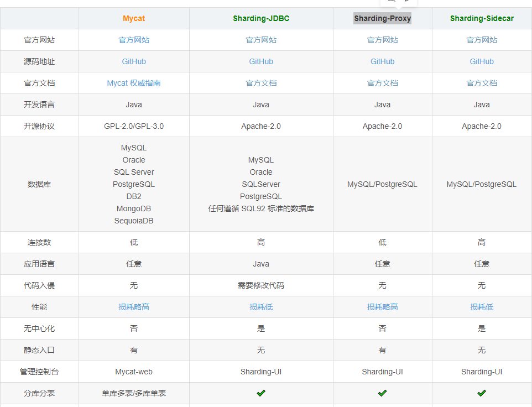This screenshot has width=532, height=407.
Task: Click 有 in 静态入口 row under Mycat
Action: click(x=134, y=350)
